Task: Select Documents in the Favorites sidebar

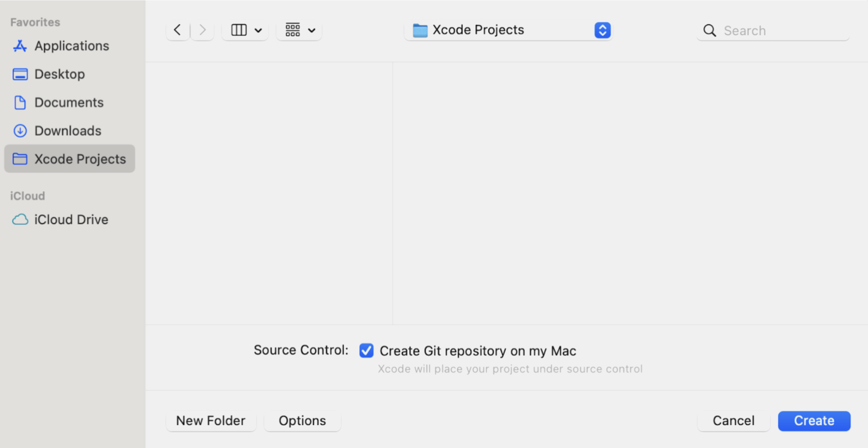Action: (69, 103)
